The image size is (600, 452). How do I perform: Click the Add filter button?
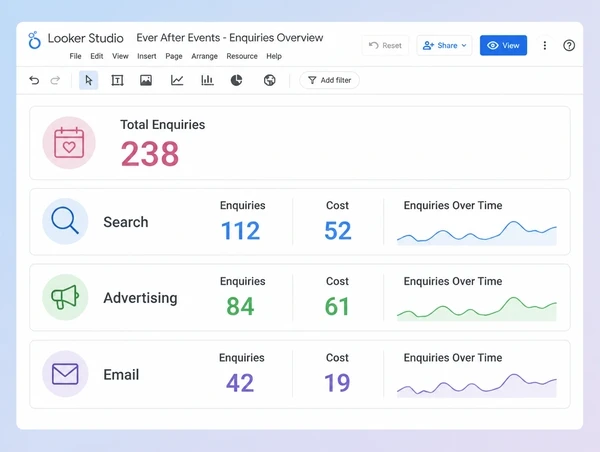(x=329, y=80)
